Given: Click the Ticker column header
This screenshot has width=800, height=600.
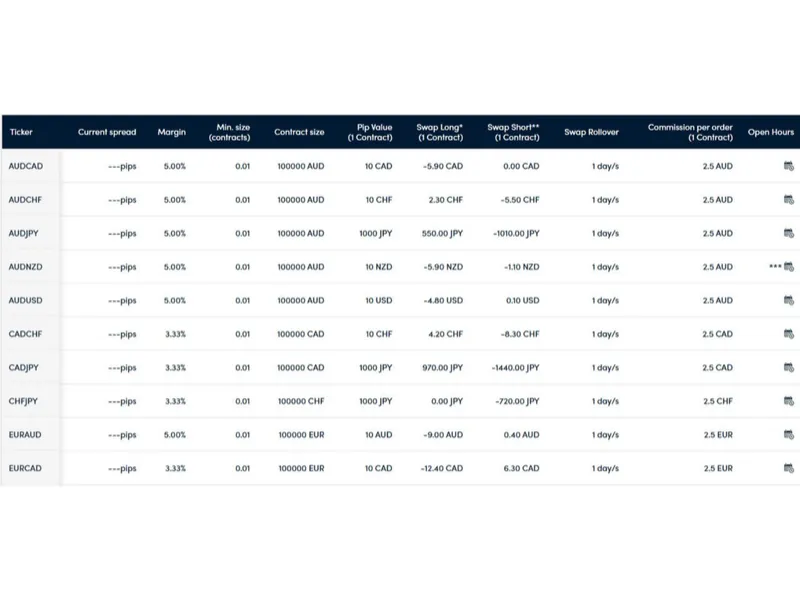Looking at the screenshot, I should point(21,132).
